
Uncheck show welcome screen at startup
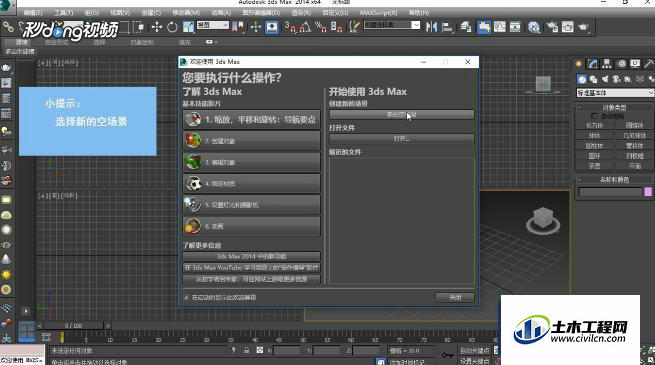pyautogui.click(x=186, y=298)
